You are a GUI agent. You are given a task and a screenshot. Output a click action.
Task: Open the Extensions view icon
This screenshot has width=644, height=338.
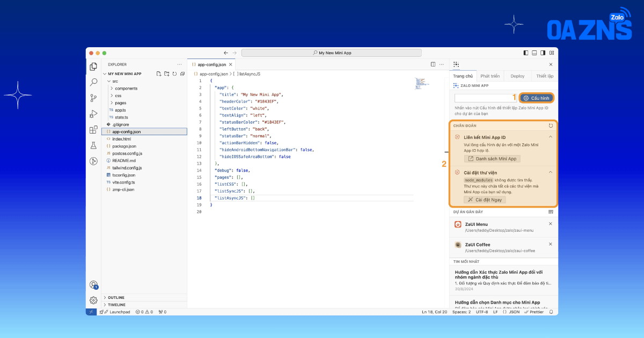coord(93,129)
